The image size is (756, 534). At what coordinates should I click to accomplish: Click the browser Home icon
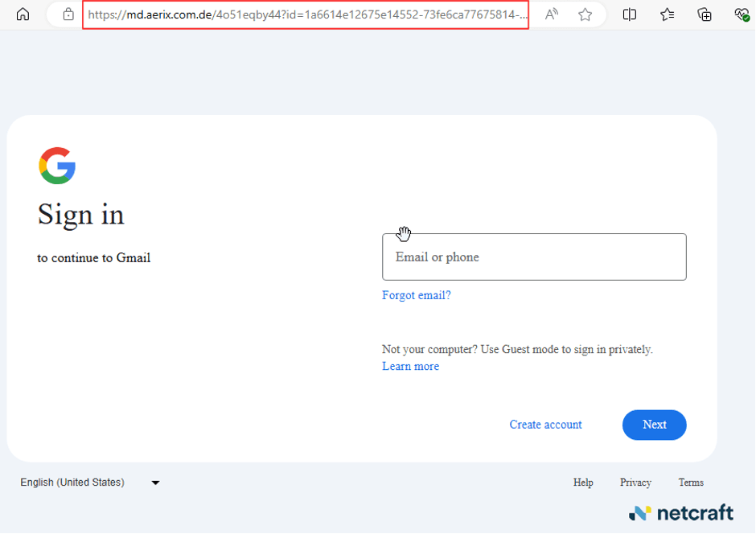[x=23, y=14]
